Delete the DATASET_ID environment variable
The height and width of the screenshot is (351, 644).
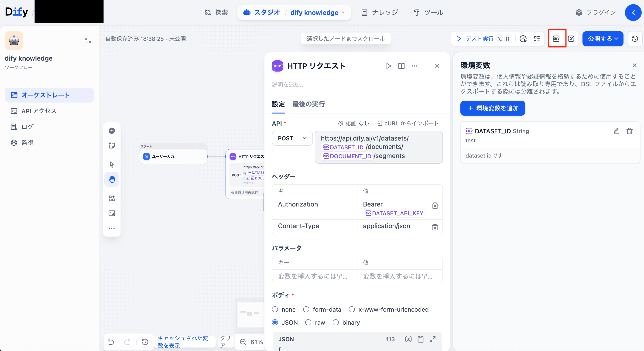click(629, 131)
